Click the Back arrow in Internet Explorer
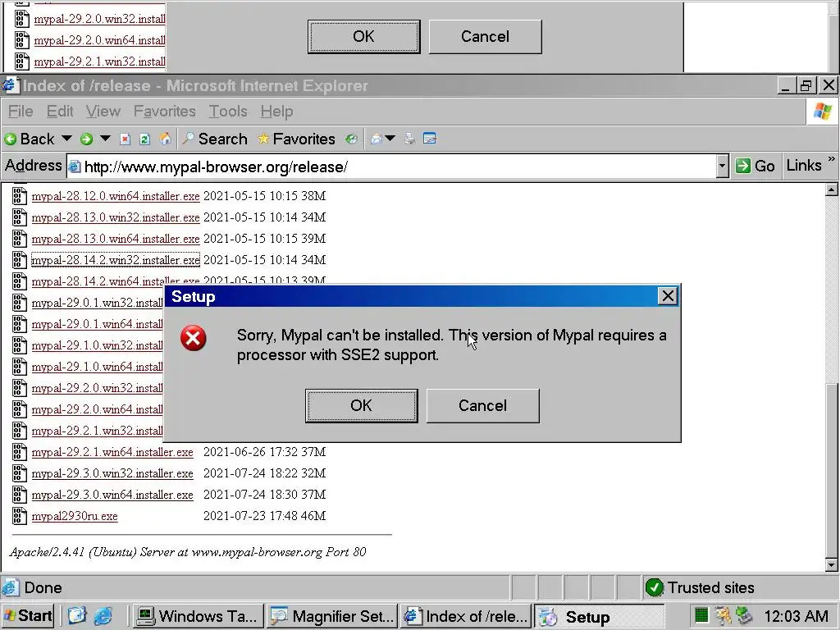The image size is (840, 630). [30, 139]
